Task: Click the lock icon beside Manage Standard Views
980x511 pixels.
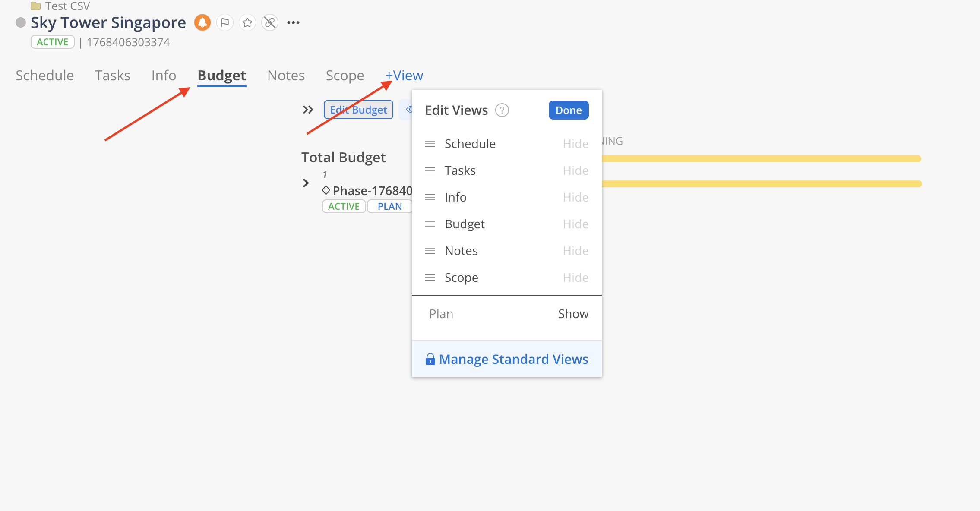Action: [x=430, y=359]
